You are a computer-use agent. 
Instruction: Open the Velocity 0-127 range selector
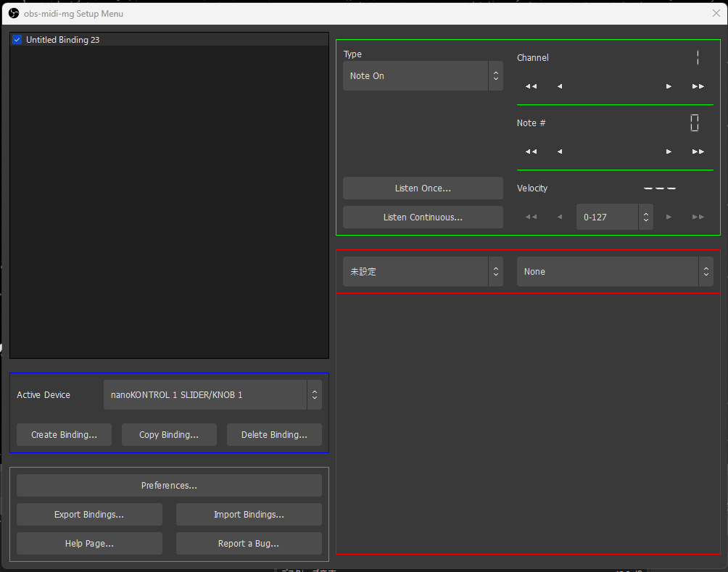point(614,217)
